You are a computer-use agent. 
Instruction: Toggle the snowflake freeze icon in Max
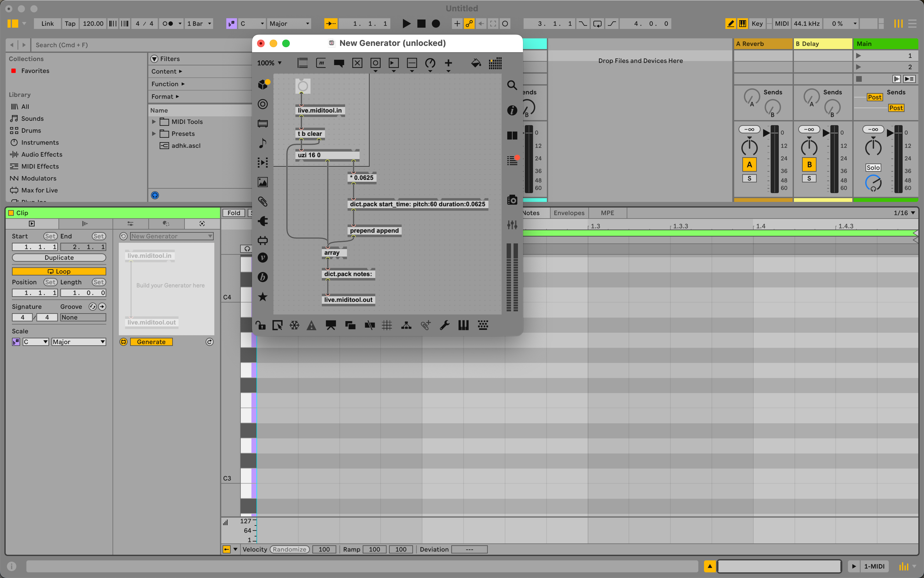[294, 325]
